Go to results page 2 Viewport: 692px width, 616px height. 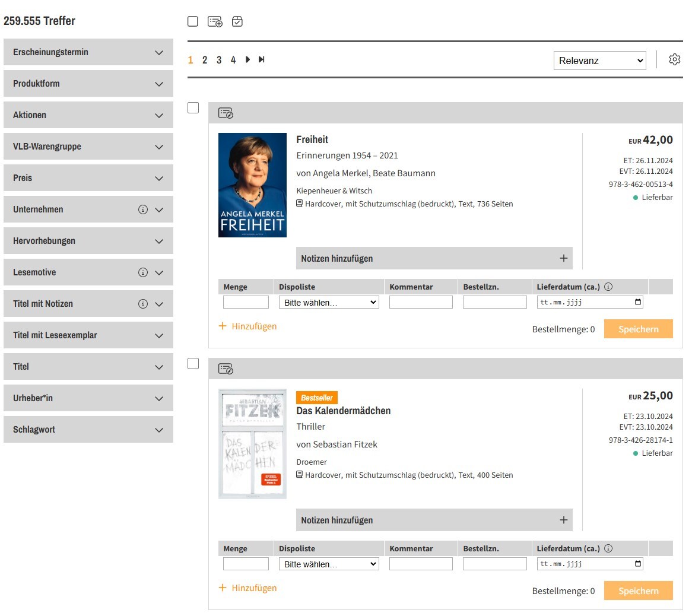coord(205,60)
